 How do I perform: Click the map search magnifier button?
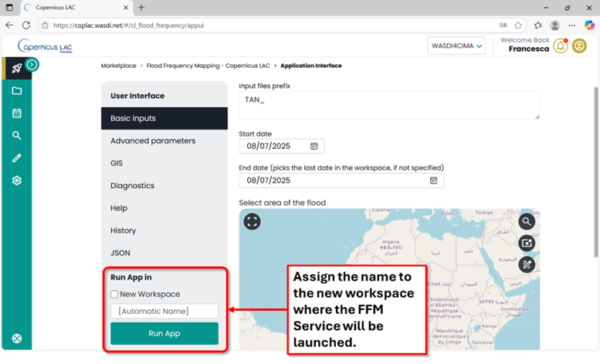coord(527,221)
